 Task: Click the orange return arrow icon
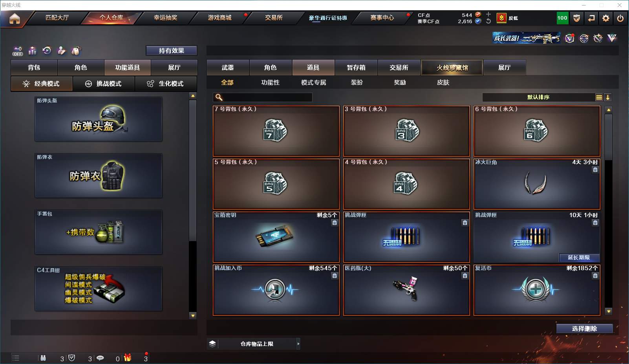pos(591,18)
